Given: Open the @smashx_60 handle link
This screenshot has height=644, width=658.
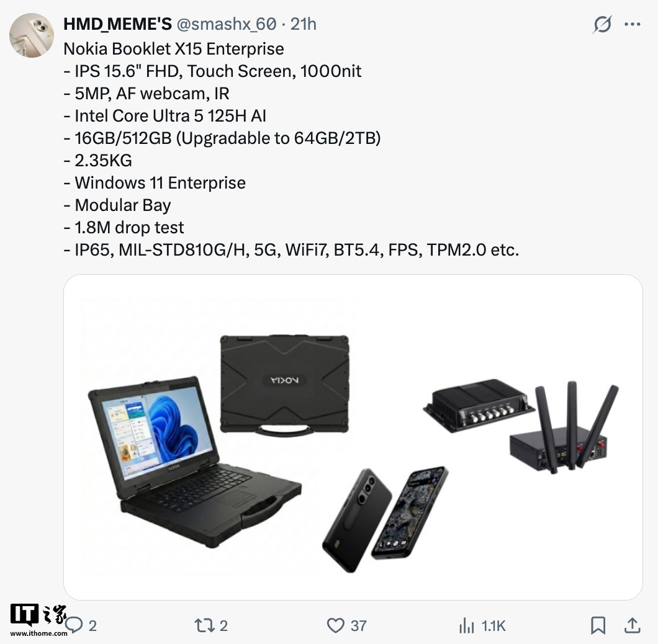Looking at the screenshot, I should click(x=227, y=24).
